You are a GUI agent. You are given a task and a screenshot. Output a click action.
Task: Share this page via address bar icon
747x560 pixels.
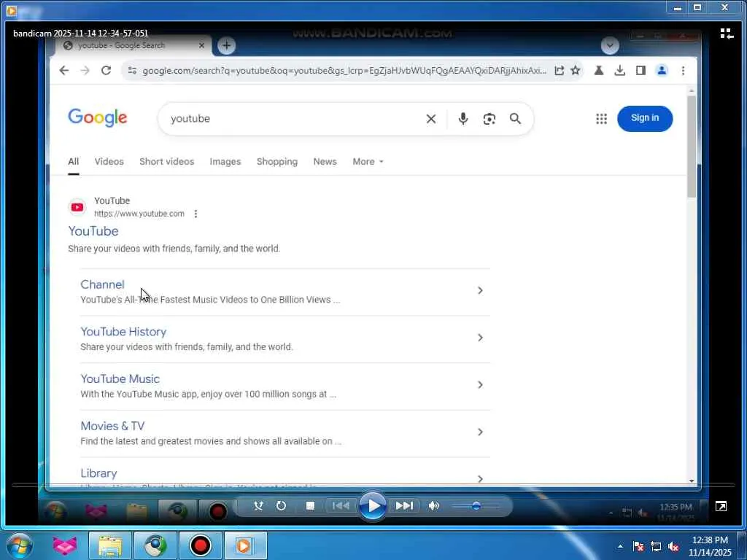tap(560, 71)
